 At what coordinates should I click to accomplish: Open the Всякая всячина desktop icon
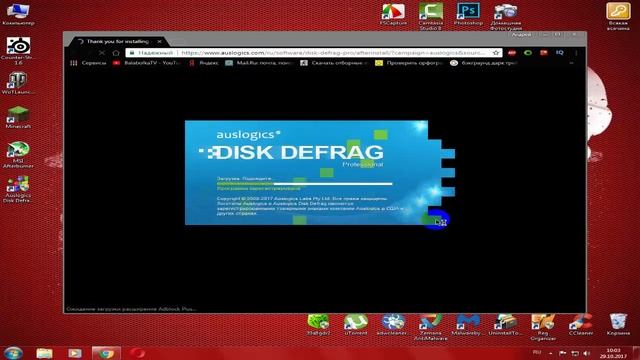pyautogui.click(x=618, y=16)
